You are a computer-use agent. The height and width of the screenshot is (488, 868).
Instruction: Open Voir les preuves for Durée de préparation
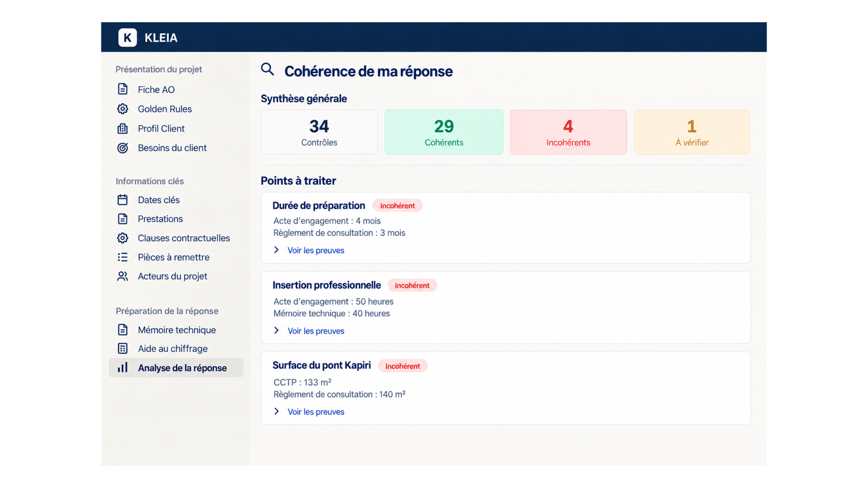point(316,251)
